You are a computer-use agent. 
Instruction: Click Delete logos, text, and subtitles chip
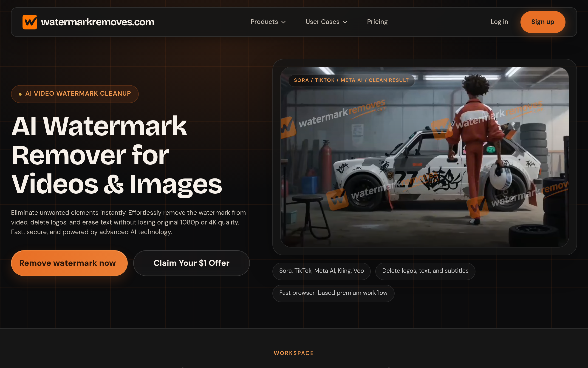pyautogui.click(x=425, y=271)
